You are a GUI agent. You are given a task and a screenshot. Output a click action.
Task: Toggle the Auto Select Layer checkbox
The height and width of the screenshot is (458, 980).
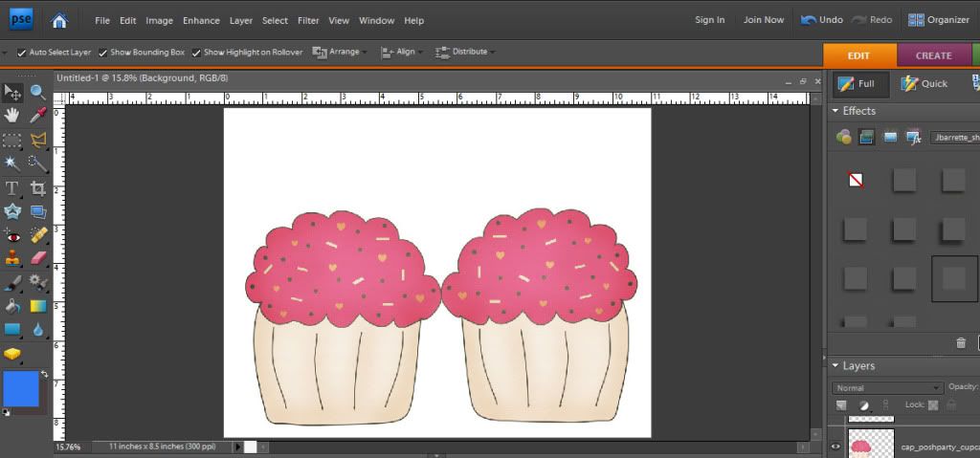tap(22, 53)
